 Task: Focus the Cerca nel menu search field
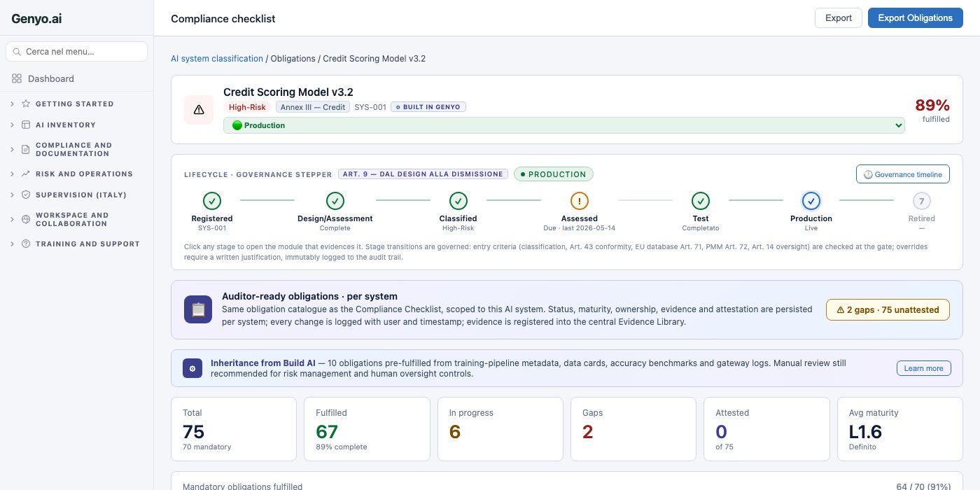pos(77,52)
